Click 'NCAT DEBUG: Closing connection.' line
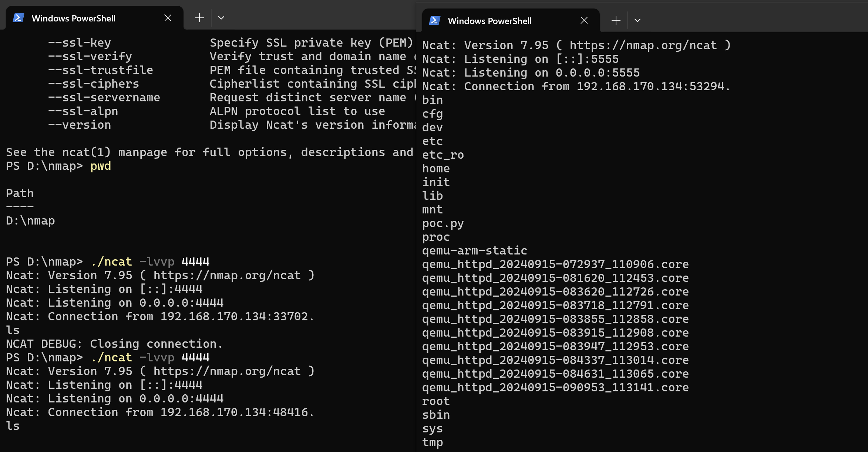868x452 pixels. coord(115,344)
